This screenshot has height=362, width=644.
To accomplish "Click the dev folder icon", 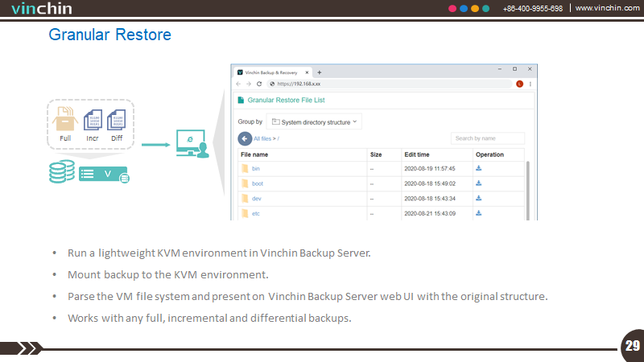I will [x=246, y=199].
